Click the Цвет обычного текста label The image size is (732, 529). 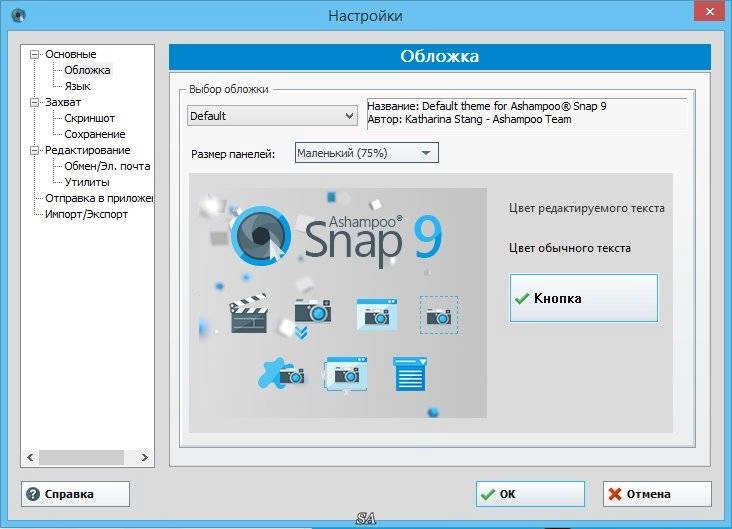[570, 248]
